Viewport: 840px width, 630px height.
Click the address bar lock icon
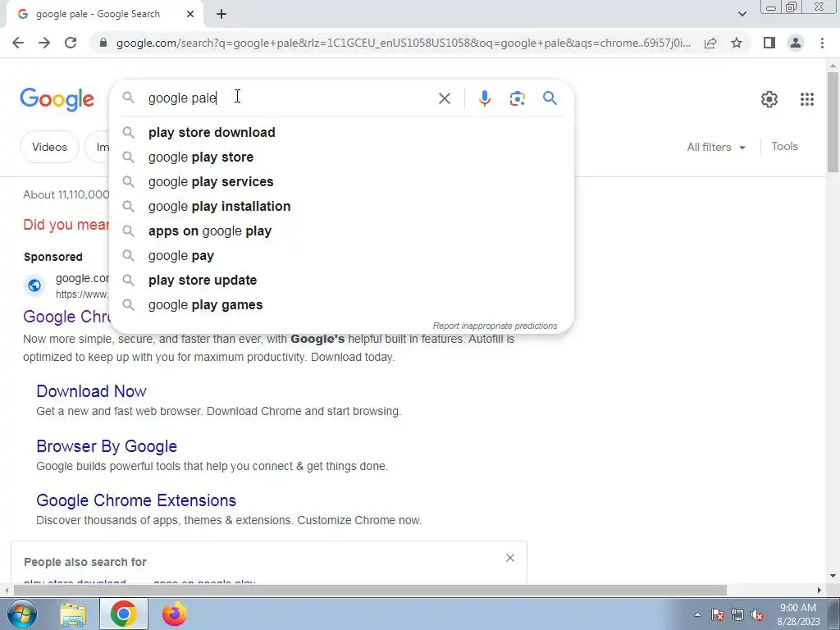[x=104, y=43]
